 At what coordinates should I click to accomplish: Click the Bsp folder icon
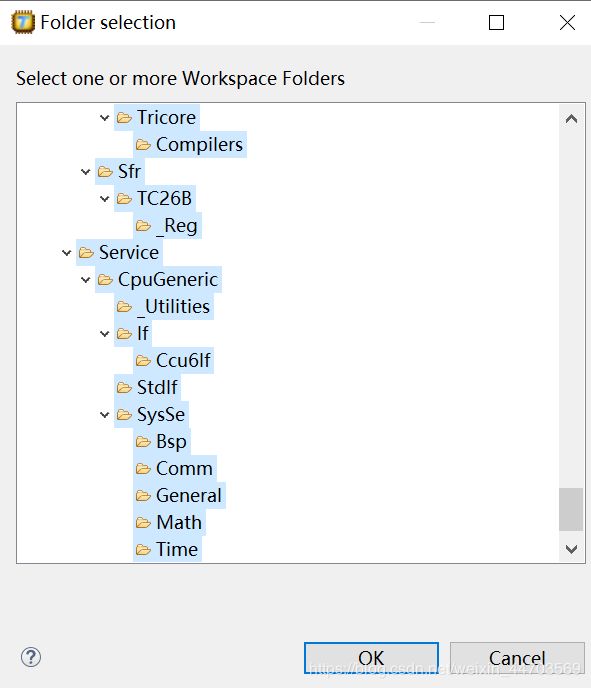(143, 441)
